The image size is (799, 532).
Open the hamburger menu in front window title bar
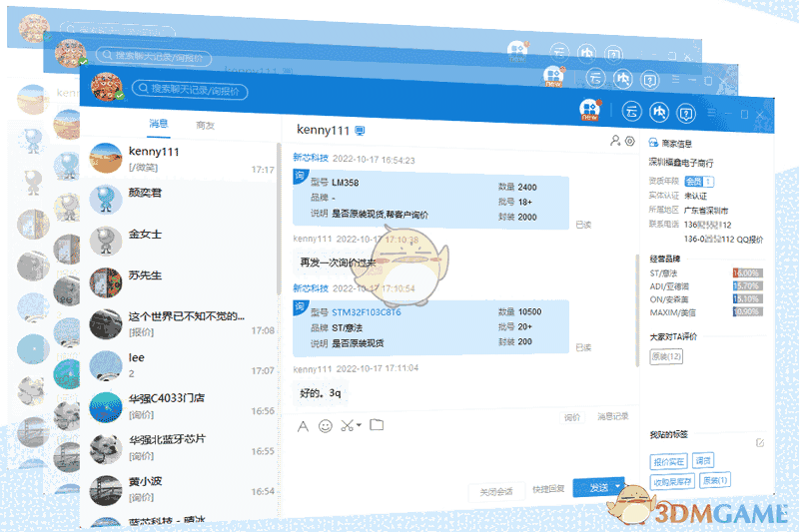[712, 113]
